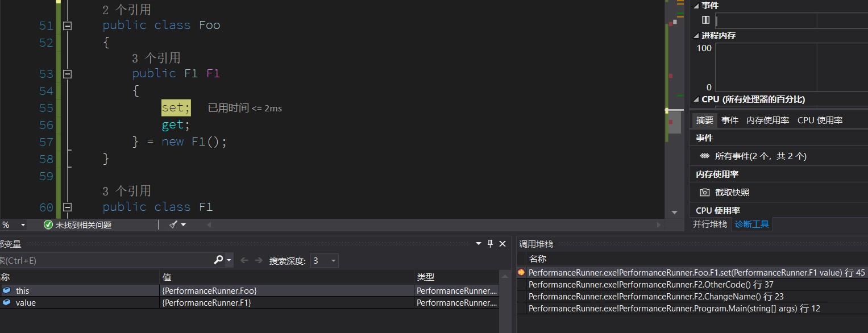868x333 pixels.
Task: Click the all events diamond icon
Action: pos(705,156)
